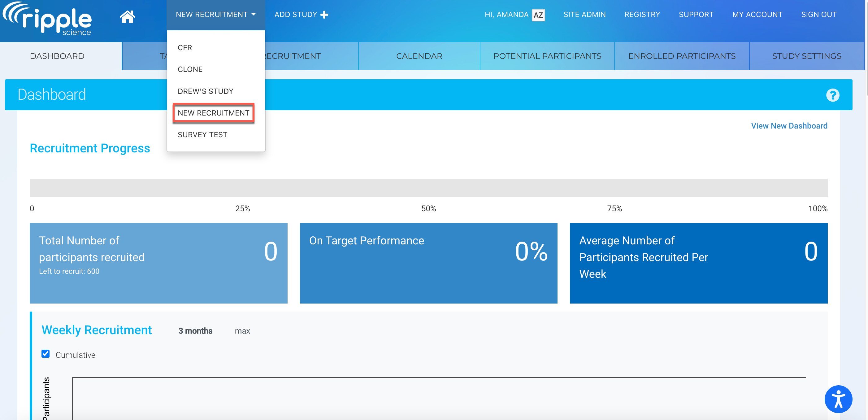Select CFR from the study list
Viewport: 868px width, 420px height.
point(185,47)
